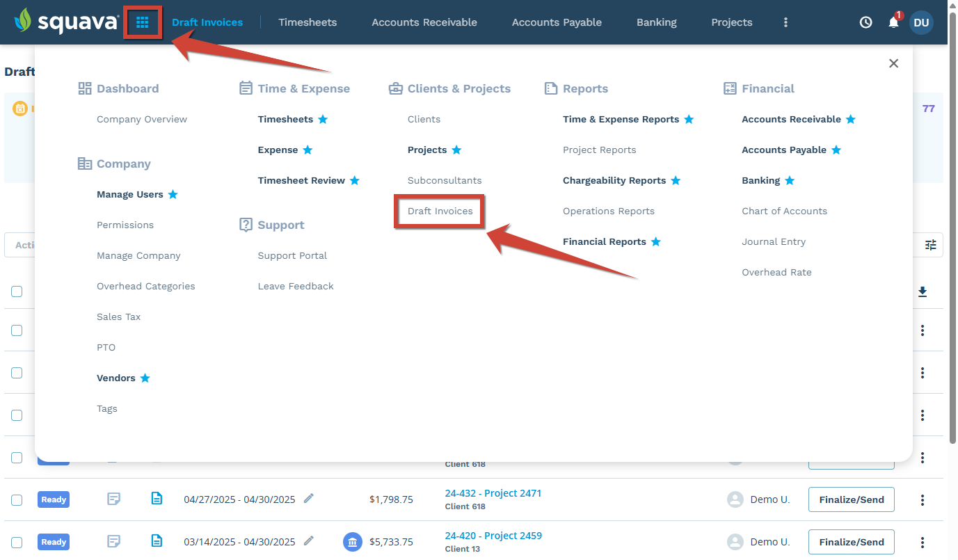This screenshot has width=958, height=560.
Task: Click the $1,798.75 amount cell
Action: 391,499
